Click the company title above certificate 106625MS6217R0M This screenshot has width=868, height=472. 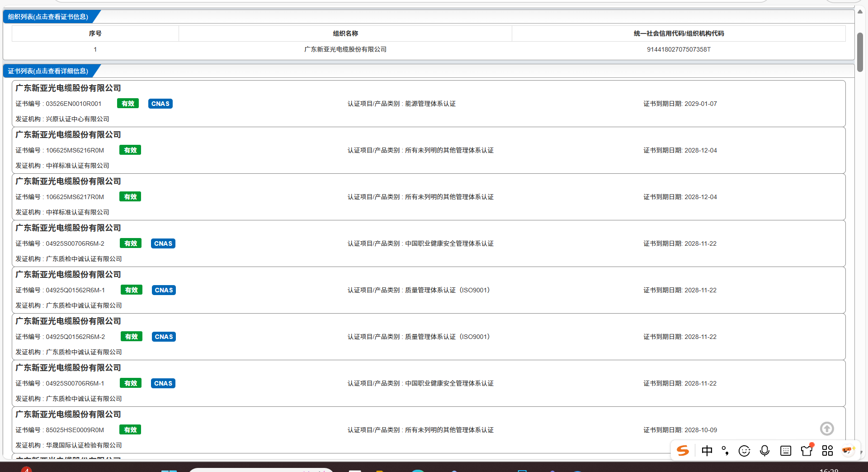[68, 181]
